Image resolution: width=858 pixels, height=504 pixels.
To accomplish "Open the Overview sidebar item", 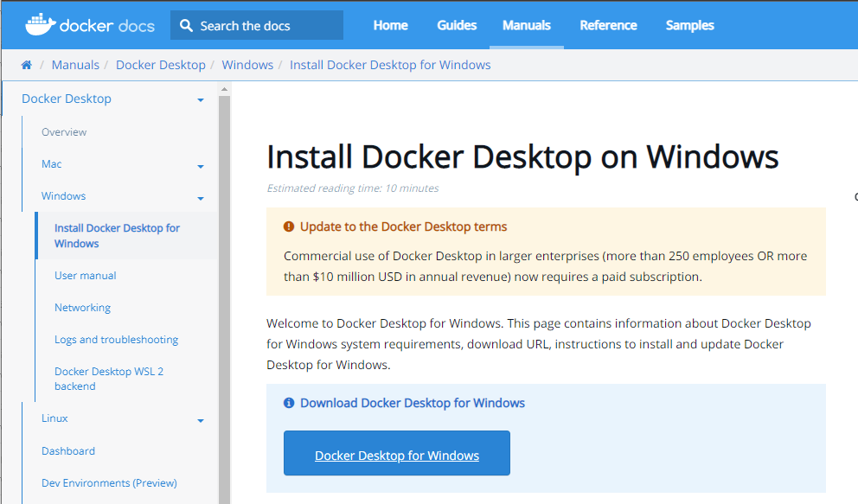I will point(64,131).
